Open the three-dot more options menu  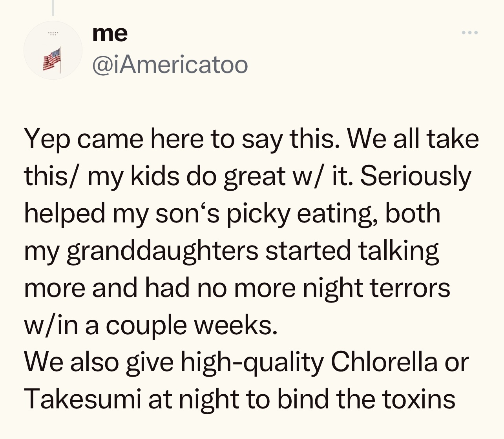point(469,33)
